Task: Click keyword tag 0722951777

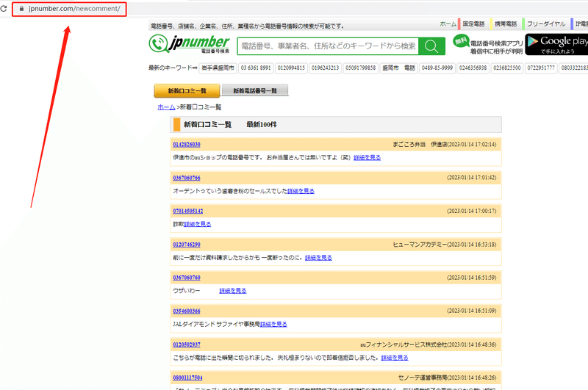Action: click(541, 68)
